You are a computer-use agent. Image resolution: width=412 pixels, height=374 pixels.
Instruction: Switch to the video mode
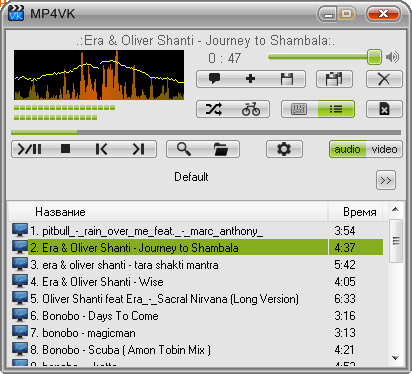[384, 149]
